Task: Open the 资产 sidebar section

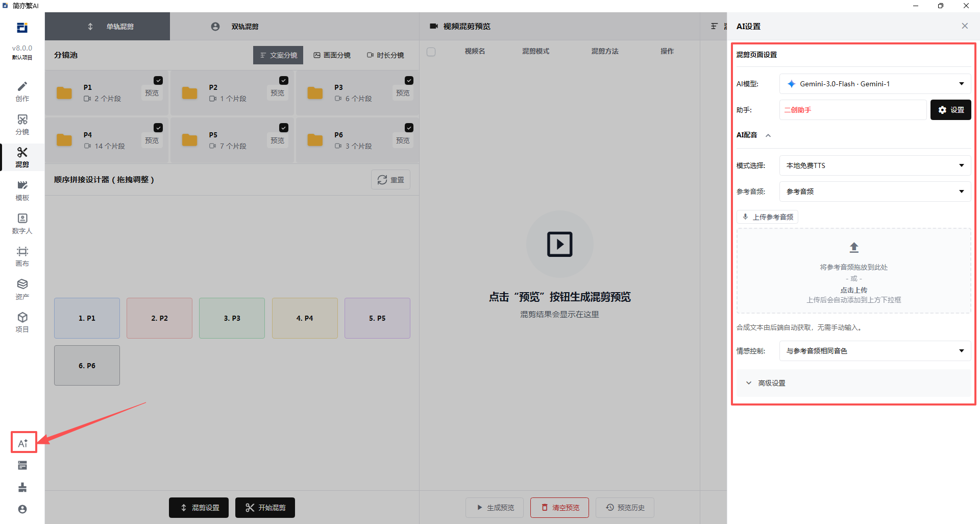Action: (22, 290)
